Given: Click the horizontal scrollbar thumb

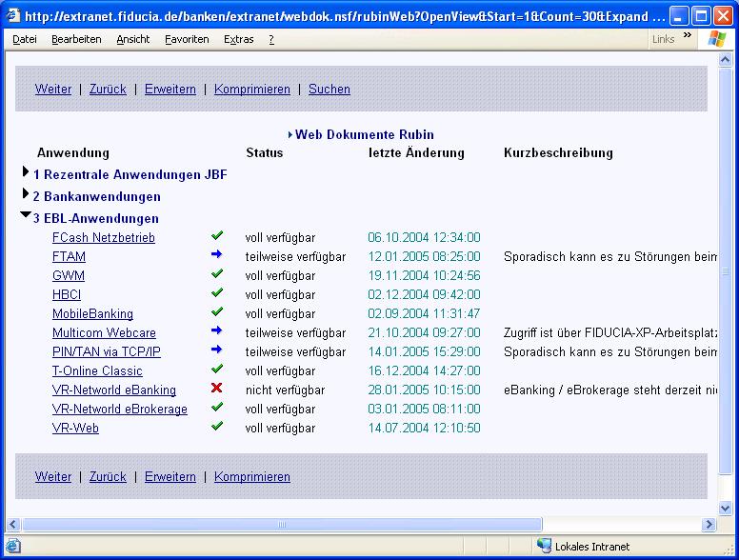Looking at the screenshot, I should (282, 524).
